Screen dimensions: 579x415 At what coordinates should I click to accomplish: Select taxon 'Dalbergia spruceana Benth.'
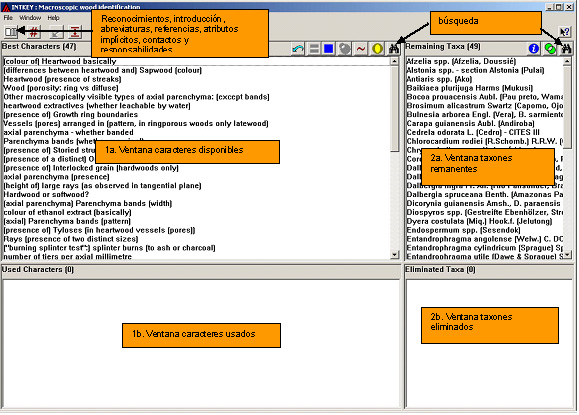(x=485, y=195)
